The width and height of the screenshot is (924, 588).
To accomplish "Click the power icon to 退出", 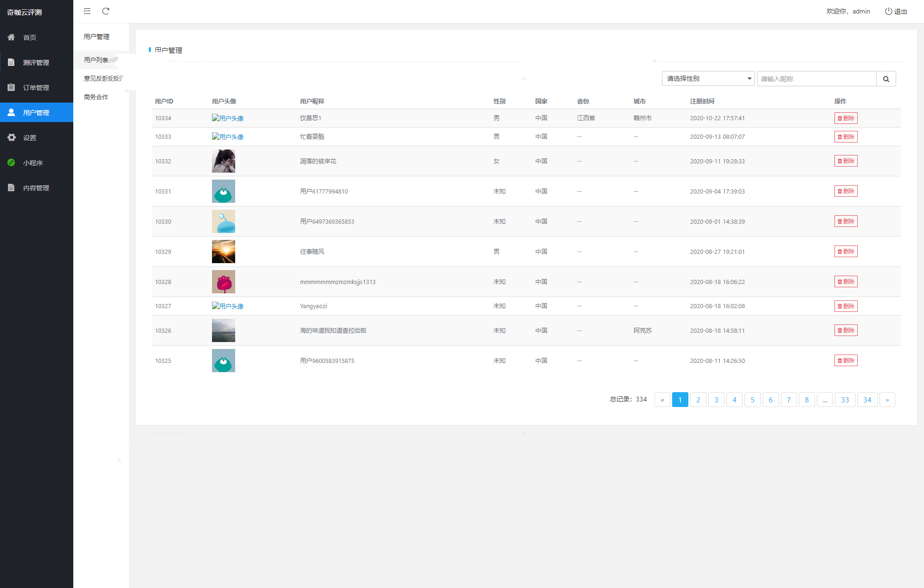I will pos(888,11).
